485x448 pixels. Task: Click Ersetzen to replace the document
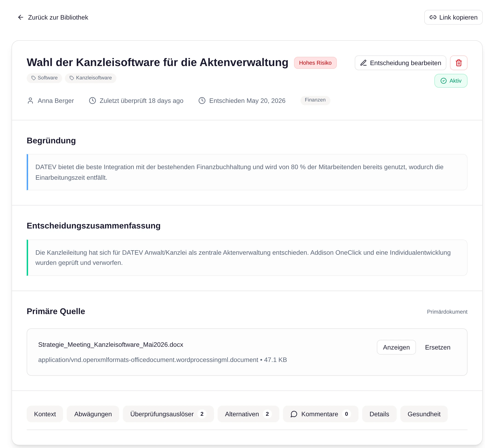coord(438,347)
